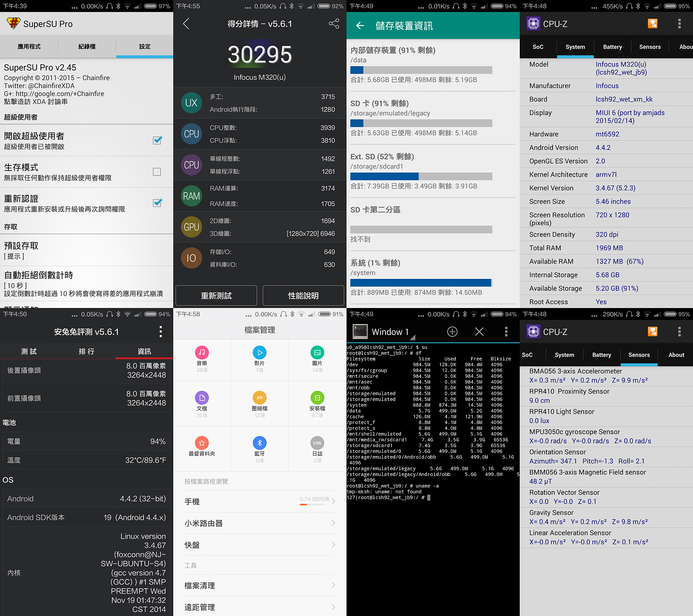The image size is (693, 616).
Task: Tap the Root Access row in CPU-Z
Action: point(606,302)
